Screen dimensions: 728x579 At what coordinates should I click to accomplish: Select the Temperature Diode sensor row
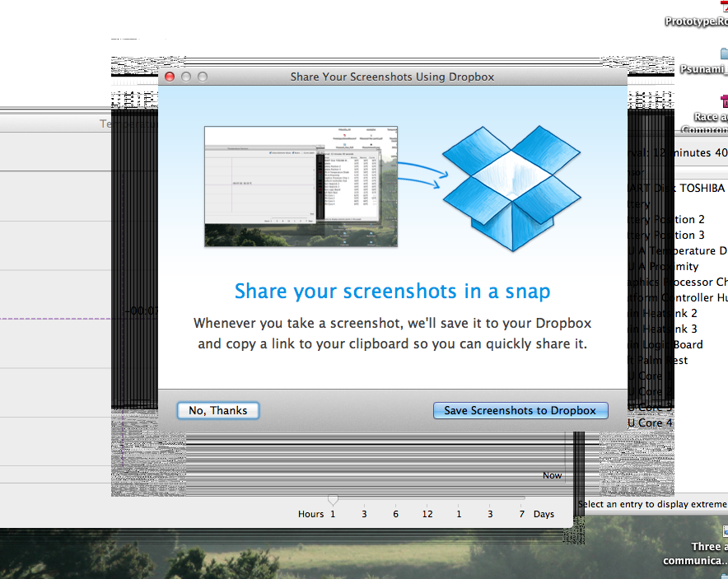[x=678, y=250]
